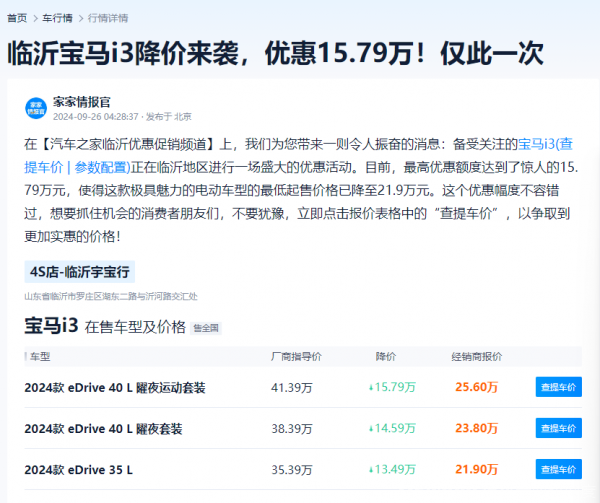Image resolution: width=600 pixels, height=503 pixels.
Task: Click 查提车价 for eDrive 35 L
Action: [558, 469]
